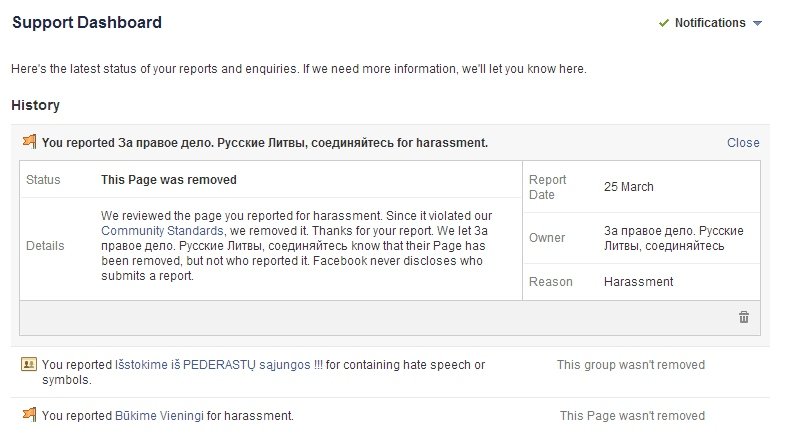Screen dimensions: 785x441
Task: Click the History section heading
Action: (x=36, y=105)
